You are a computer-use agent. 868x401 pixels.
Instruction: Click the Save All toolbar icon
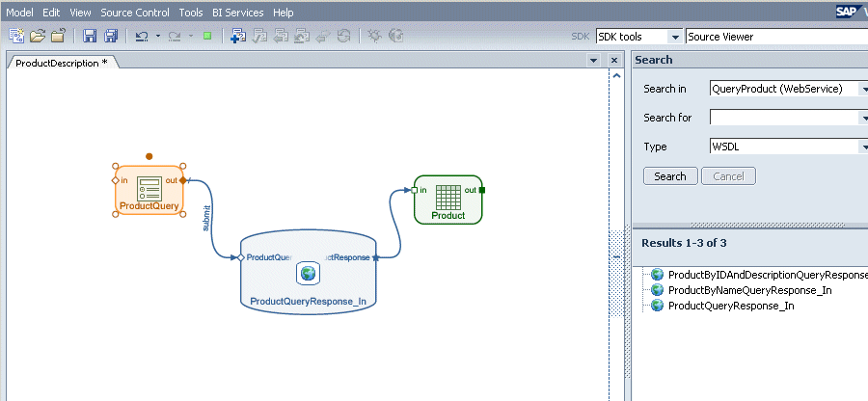point(111,37)
